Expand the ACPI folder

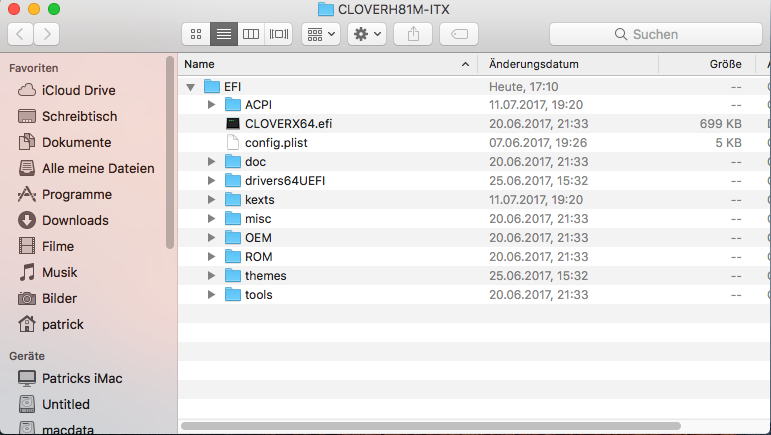coord(211,105)
